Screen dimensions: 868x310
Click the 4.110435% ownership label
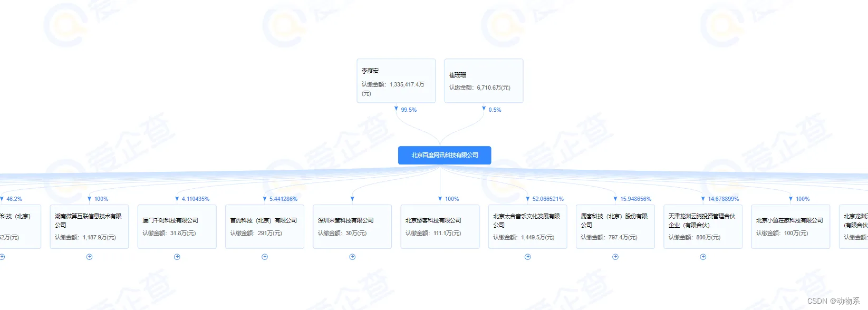(x=196, y=199)
